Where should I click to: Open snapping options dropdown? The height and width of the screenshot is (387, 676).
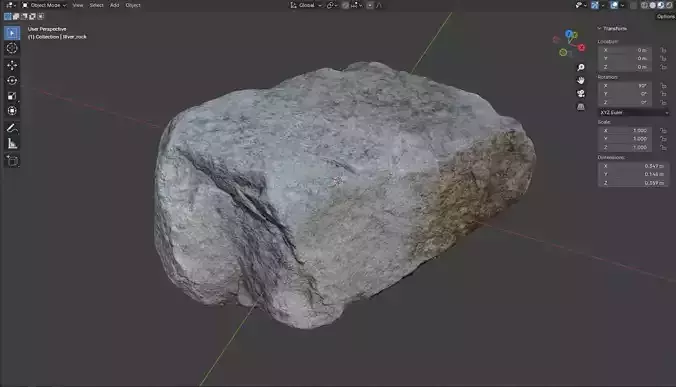[x=358, y=5]
